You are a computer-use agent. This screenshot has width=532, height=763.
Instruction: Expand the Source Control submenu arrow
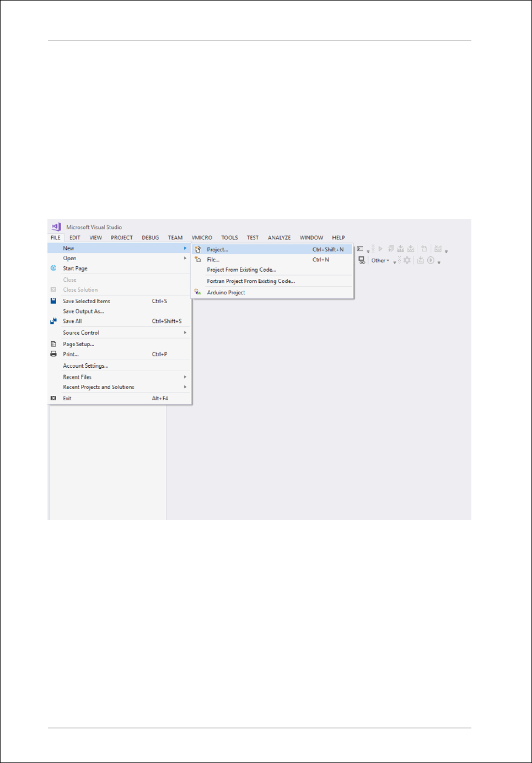(x=185, y=332)
